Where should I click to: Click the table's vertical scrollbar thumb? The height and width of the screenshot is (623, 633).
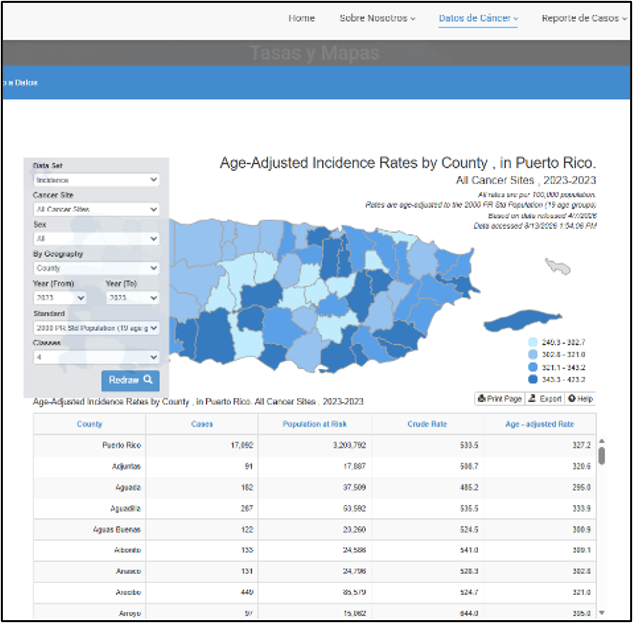(x=602, y=455)
